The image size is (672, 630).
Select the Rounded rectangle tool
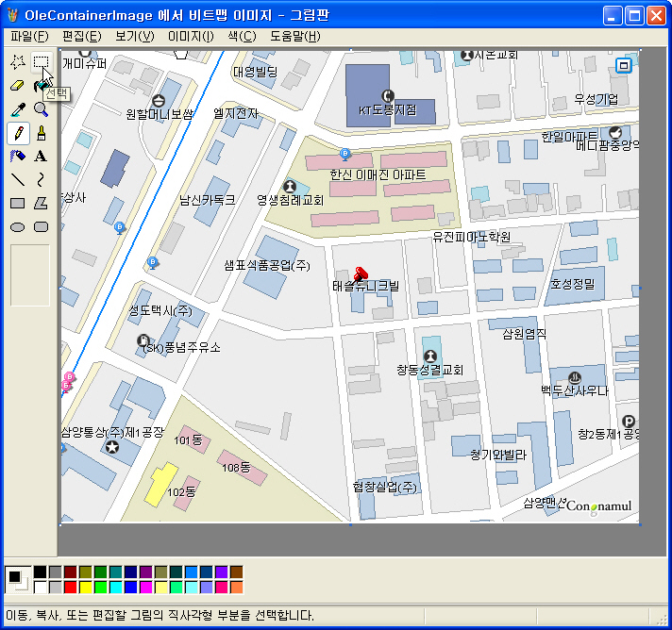(x=42, y=226)
